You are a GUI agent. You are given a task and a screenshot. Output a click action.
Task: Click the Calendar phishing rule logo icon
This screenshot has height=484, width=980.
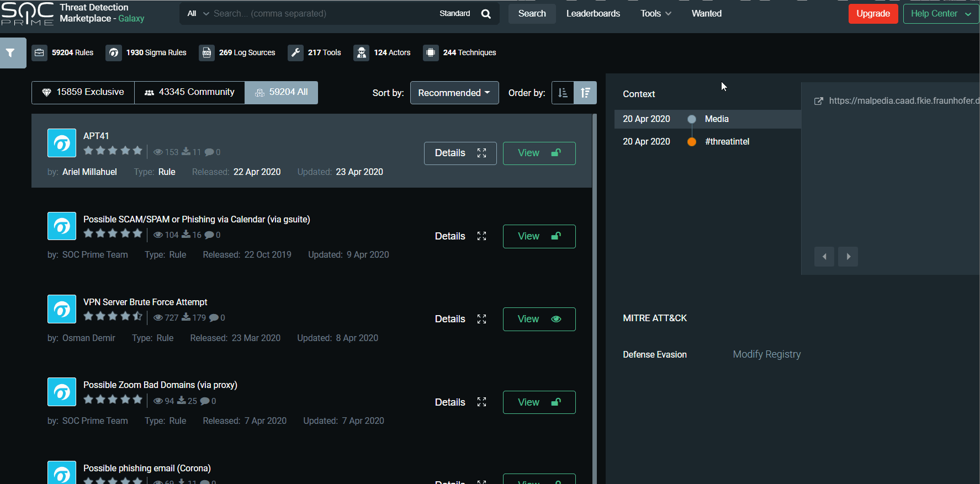coord(62,226)
